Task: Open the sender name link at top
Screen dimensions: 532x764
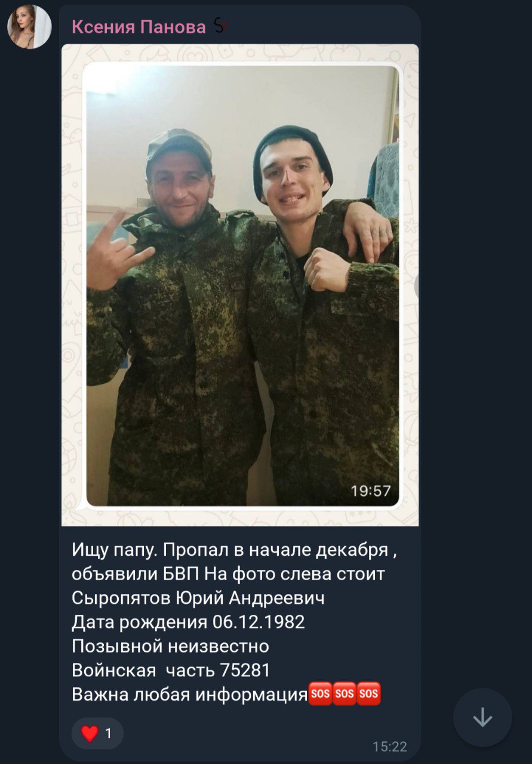Action: 139,26
